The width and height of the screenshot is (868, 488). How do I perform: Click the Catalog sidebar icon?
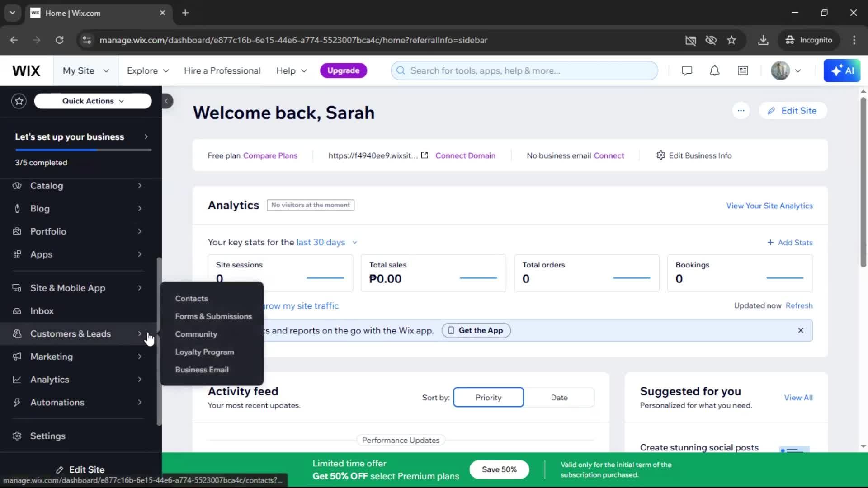pyautogui.click(x=17, y=186)
